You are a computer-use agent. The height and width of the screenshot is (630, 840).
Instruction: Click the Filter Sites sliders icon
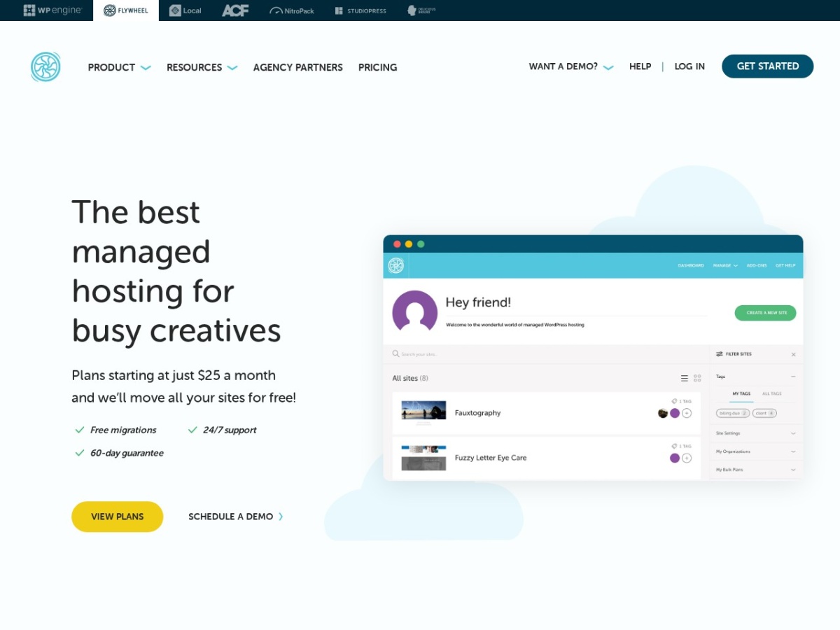[x=719, y=354]
